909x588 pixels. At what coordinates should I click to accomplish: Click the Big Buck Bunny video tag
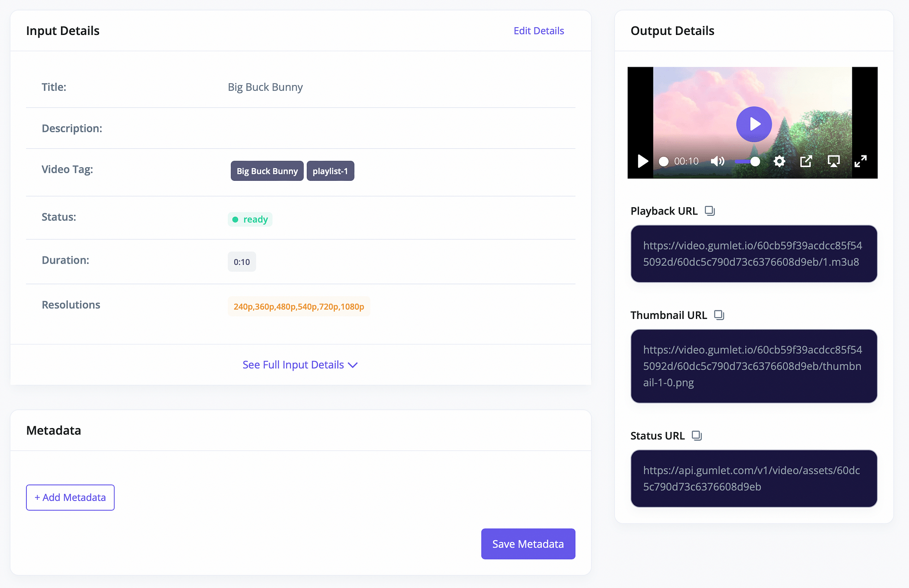point(267,171)
